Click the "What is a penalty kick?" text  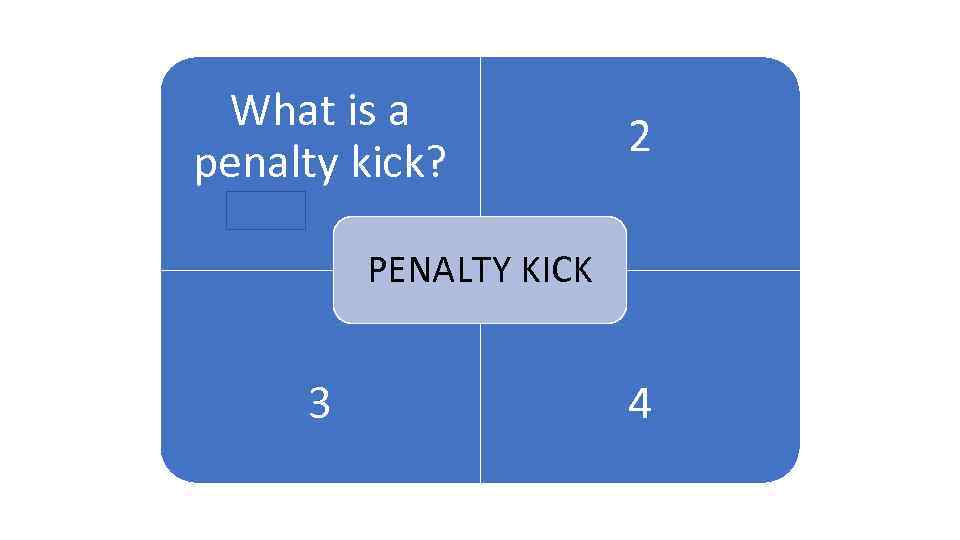click(320, 137)
